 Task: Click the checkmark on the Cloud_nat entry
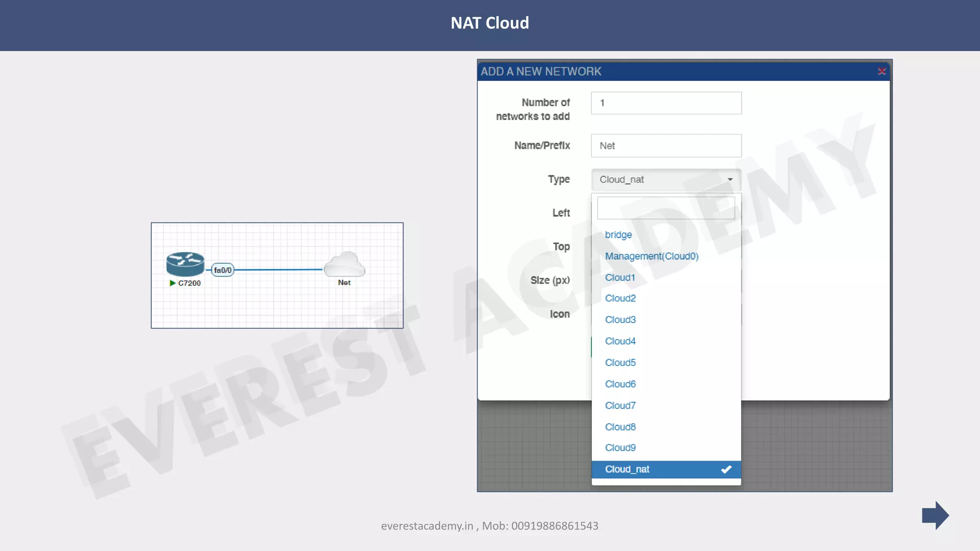(x=726, y=469)
